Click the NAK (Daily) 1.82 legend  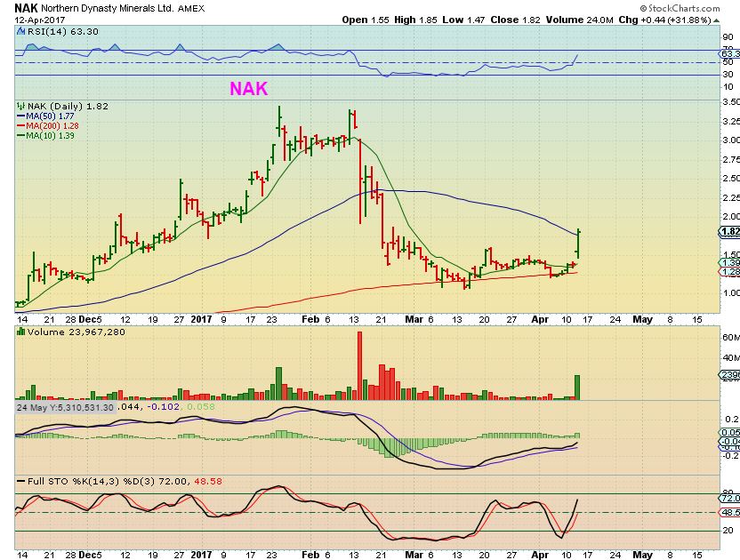68,106
